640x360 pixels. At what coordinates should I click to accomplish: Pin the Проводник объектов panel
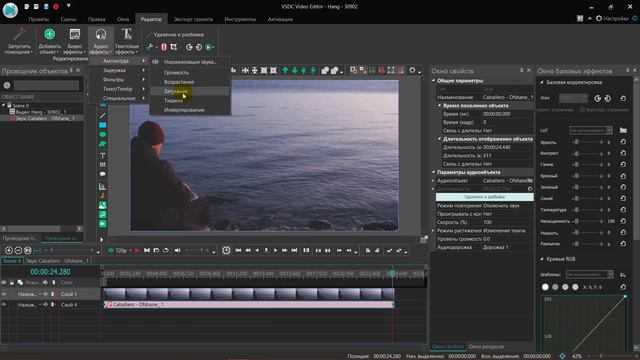click(x=71, y=71)
